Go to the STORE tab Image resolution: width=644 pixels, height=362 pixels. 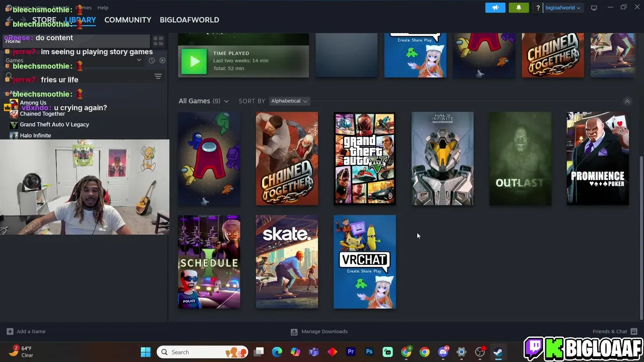44,20
